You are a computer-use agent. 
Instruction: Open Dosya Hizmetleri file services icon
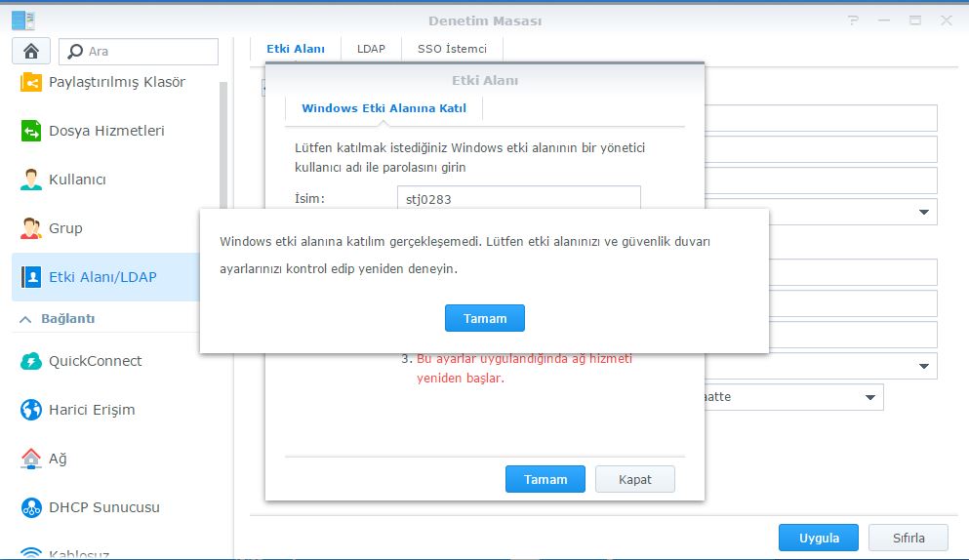pyautogui.click(x=31, y=131)
